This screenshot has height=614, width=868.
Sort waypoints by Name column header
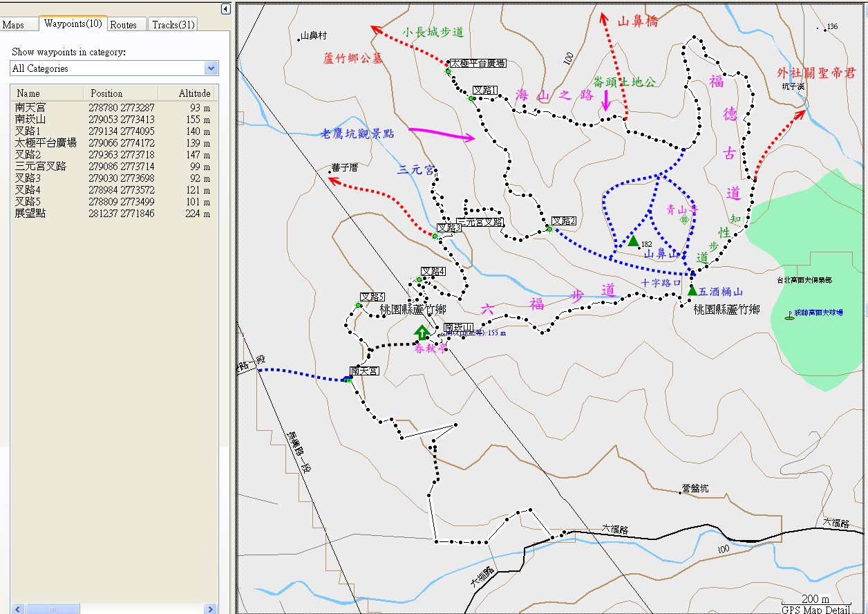coord(28,93)
